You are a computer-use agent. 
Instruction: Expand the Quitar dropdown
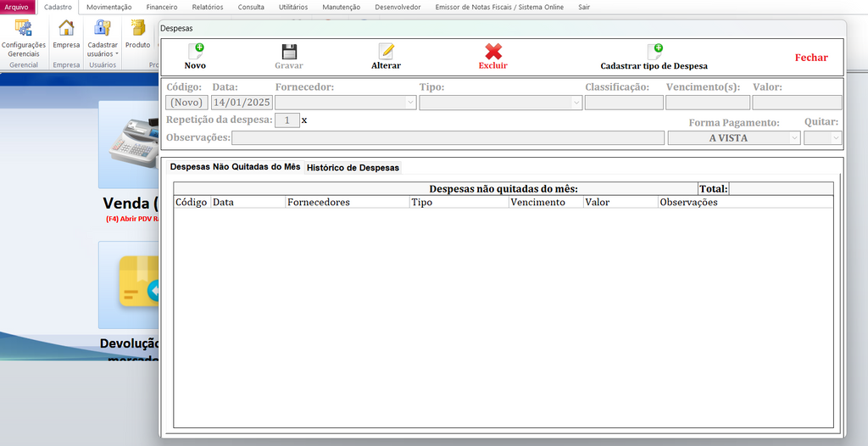[x=835, y=138]
